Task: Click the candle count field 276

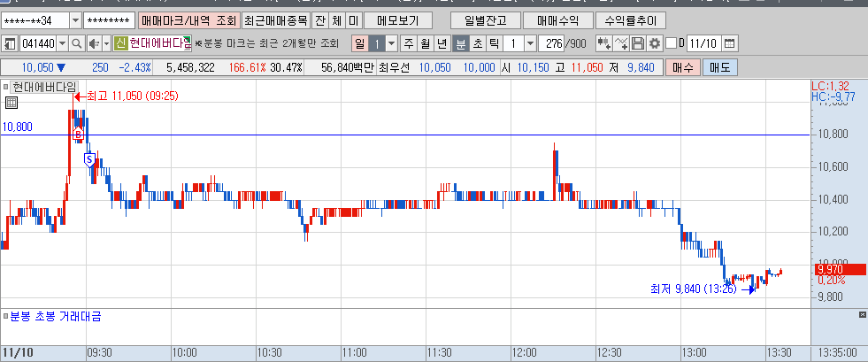Action: point(551,43)
